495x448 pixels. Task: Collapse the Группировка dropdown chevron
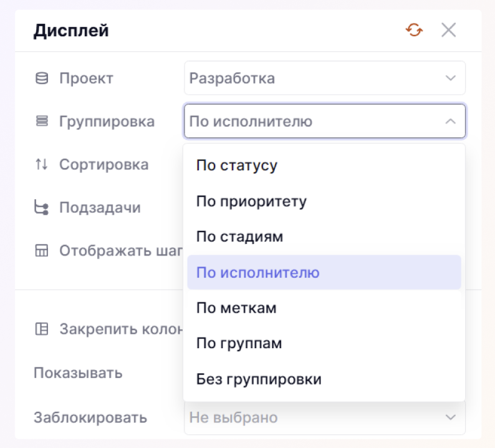click(x=450, y=122)
